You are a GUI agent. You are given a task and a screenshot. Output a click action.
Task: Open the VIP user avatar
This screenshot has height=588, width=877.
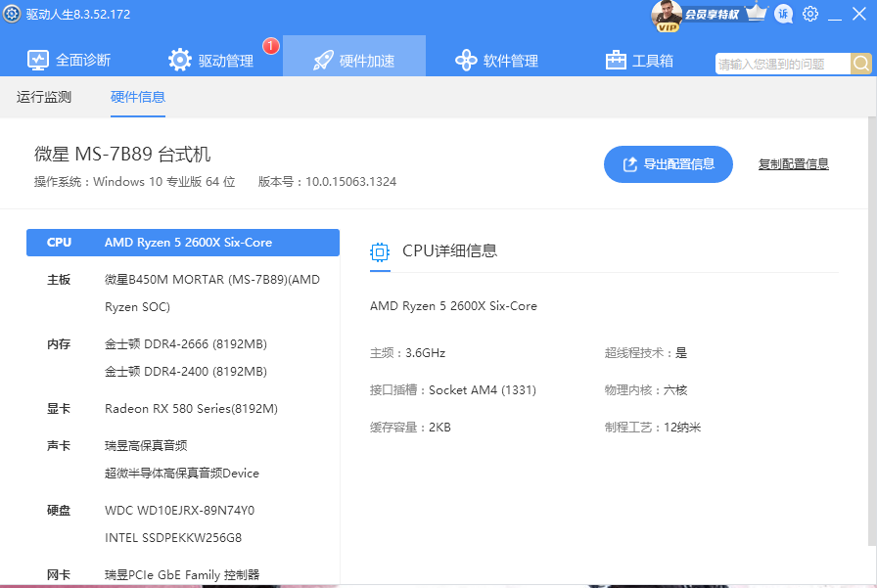click(667, 15)
